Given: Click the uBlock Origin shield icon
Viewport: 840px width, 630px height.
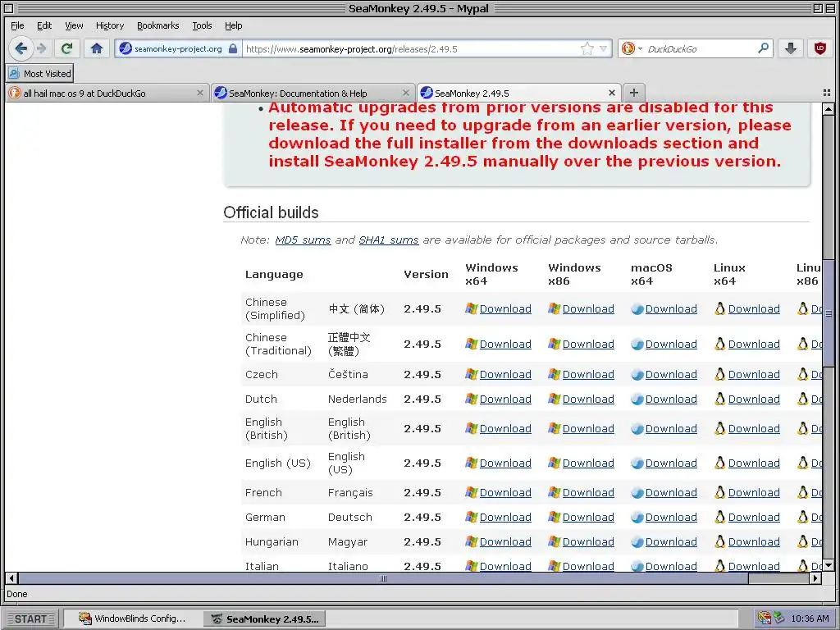Looking at the screenshot, I should pyautogui.click(x=819, y=48).
